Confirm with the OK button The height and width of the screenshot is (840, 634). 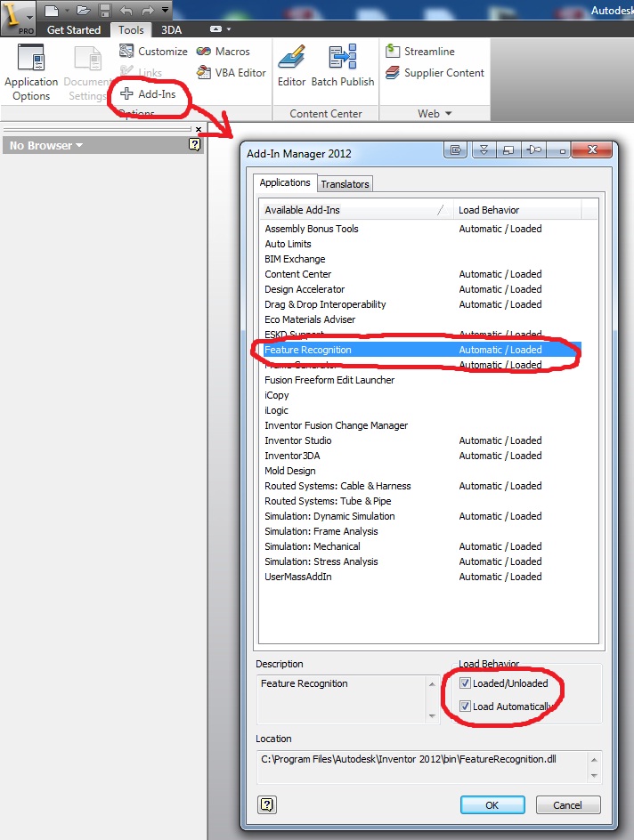[x=492, y=805]
